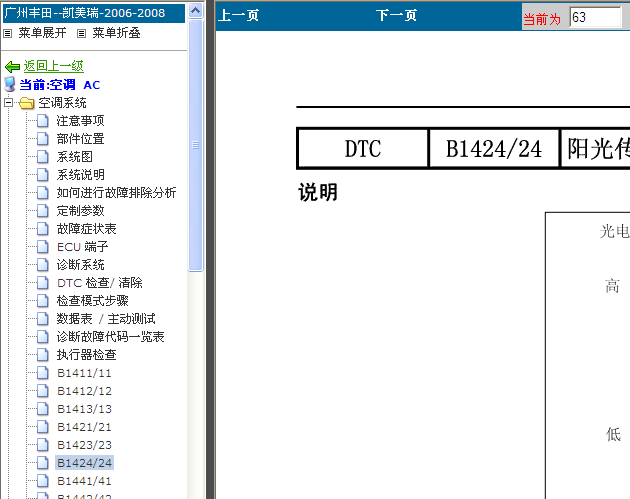The width and height of the screenshot is (630, 499).
Task: Select DTC B1411/11 entry
Action: [84, 373]
